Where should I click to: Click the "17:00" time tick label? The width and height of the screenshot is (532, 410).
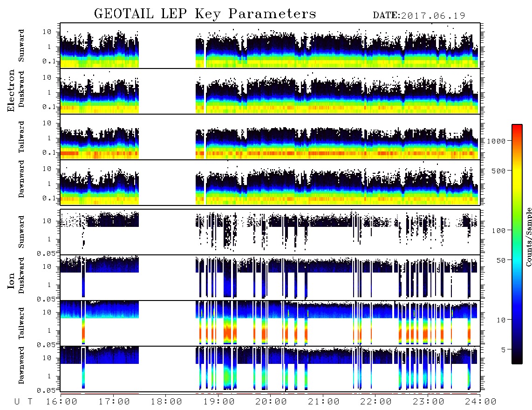click(x=114, y=402)
